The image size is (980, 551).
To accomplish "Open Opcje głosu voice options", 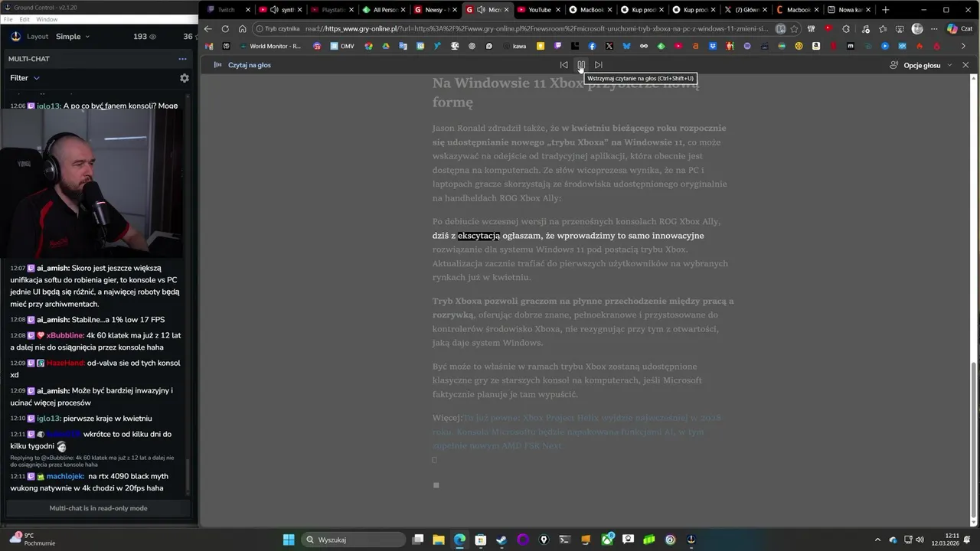I will point(921,65).
